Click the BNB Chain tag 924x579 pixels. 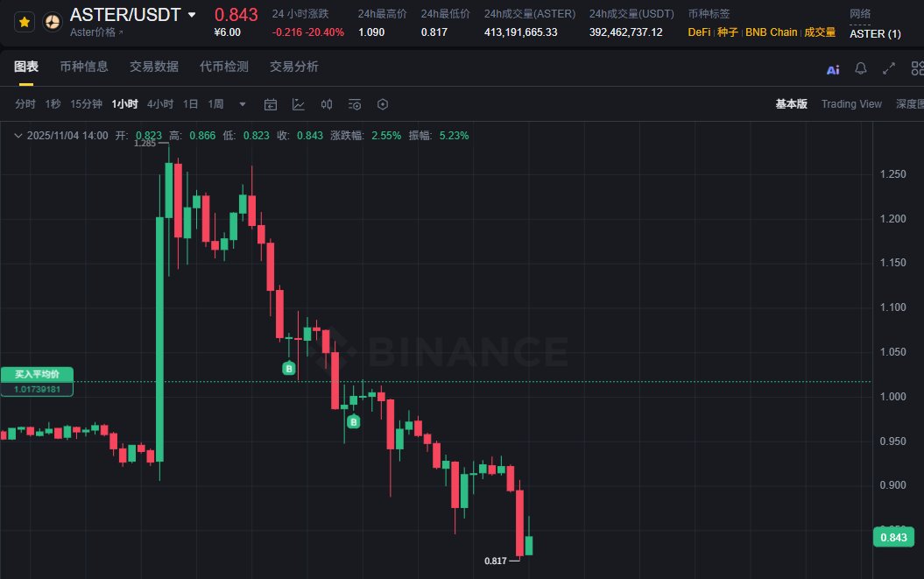pyautogui.click(x=771, y=32)
